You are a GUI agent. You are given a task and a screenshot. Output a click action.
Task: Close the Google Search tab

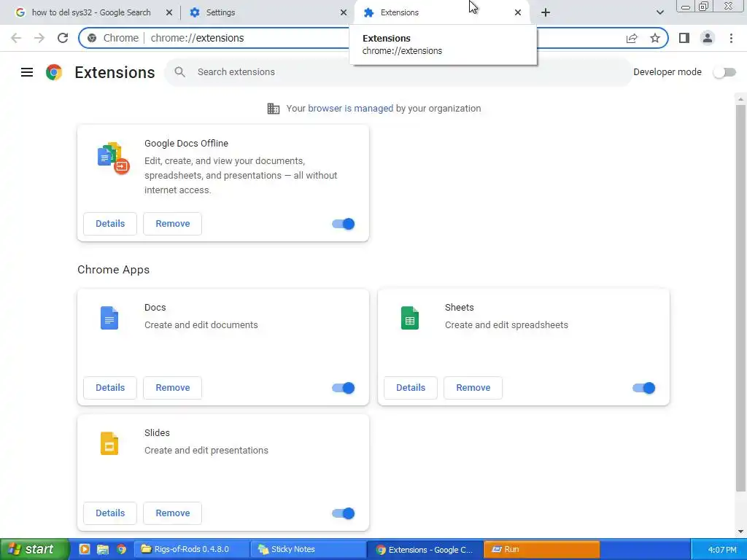coord(169,12)
